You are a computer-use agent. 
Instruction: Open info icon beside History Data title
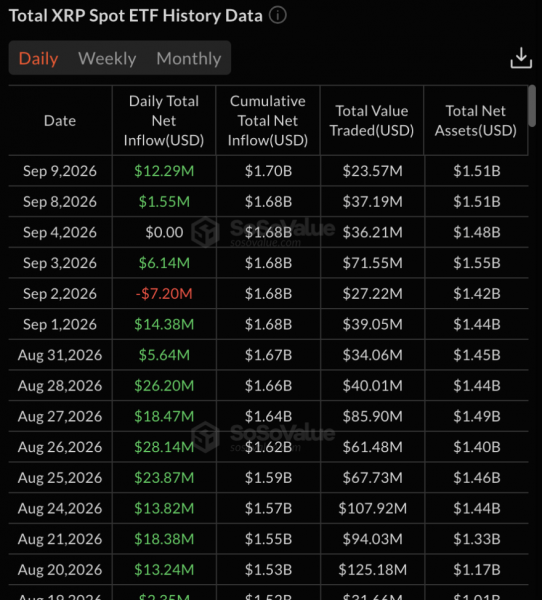point(278,16)
